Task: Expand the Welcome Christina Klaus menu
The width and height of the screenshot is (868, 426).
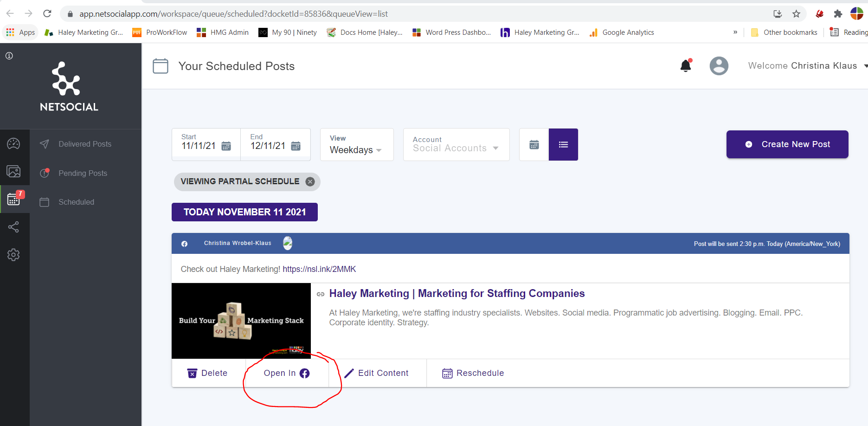Action: [808, 66]
